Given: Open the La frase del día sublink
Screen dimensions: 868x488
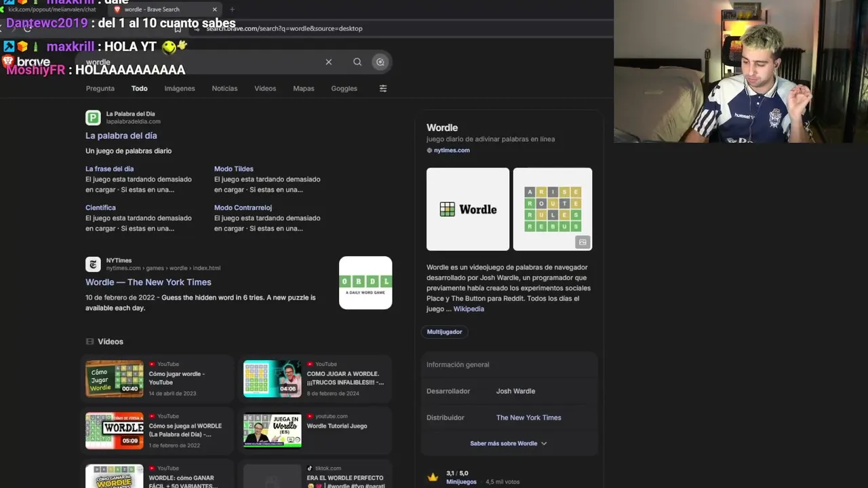Looking at the screenshot, I should pos(110,169).
